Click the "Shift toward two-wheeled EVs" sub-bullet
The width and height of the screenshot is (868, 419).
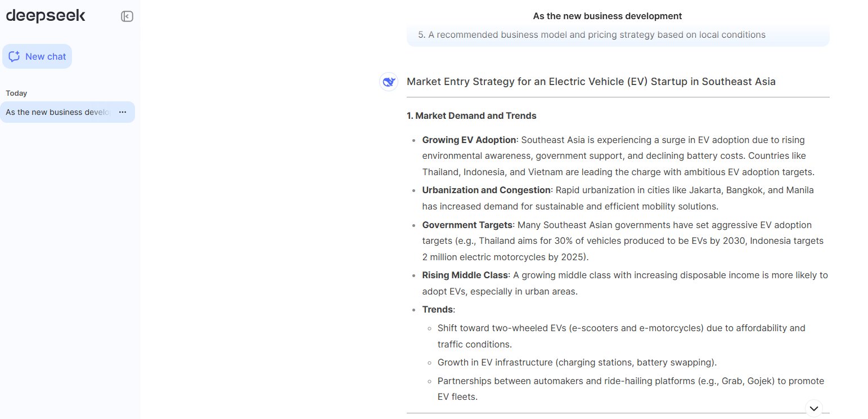coord(621,328)
